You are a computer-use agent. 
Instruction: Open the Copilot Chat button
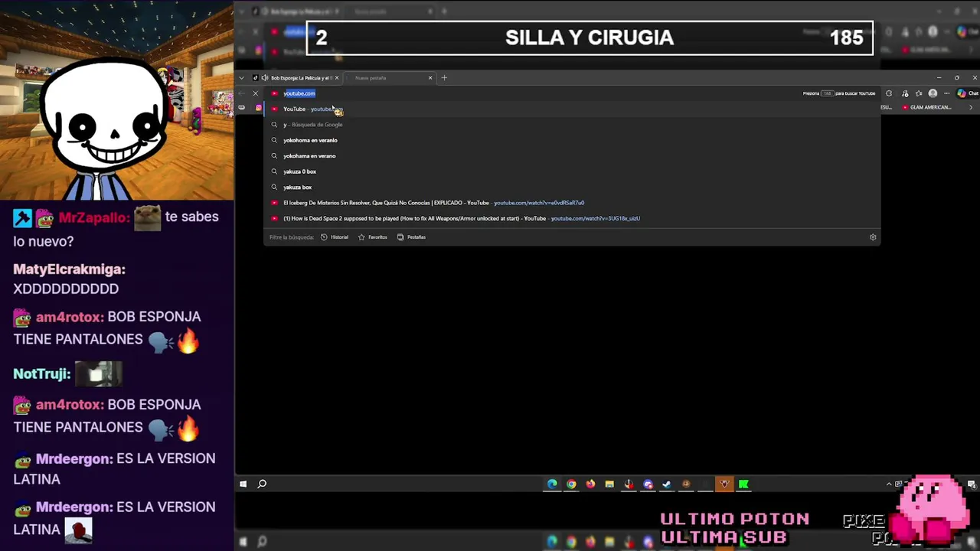click(x=967, y=93)
